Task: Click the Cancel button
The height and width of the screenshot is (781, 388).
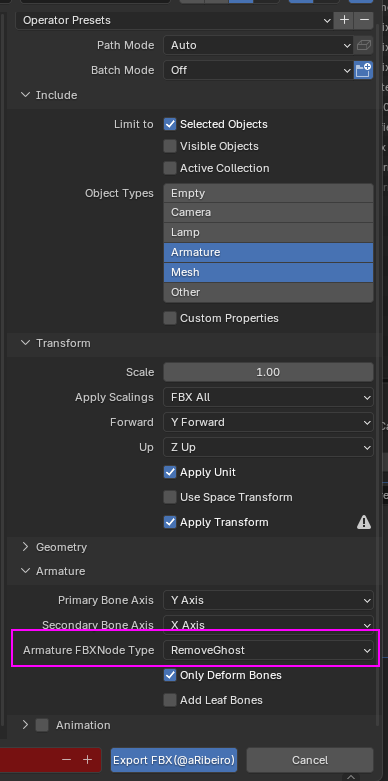Action: (310, 760)
